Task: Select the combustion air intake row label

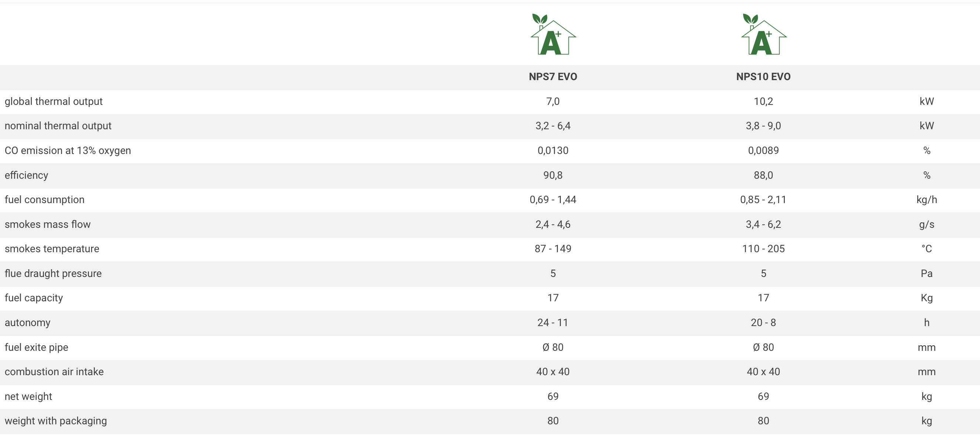Action: (x=54, y=372)
